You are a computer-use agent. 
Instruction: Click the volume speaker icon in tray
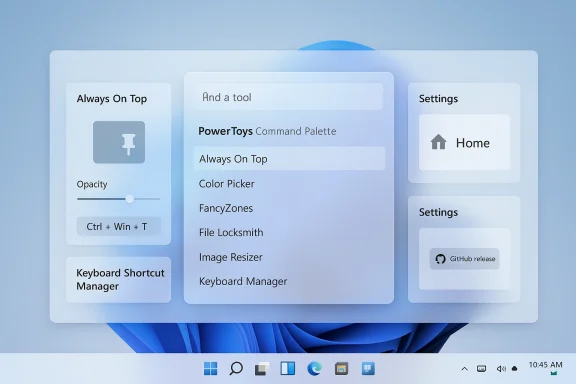[501, 369]
